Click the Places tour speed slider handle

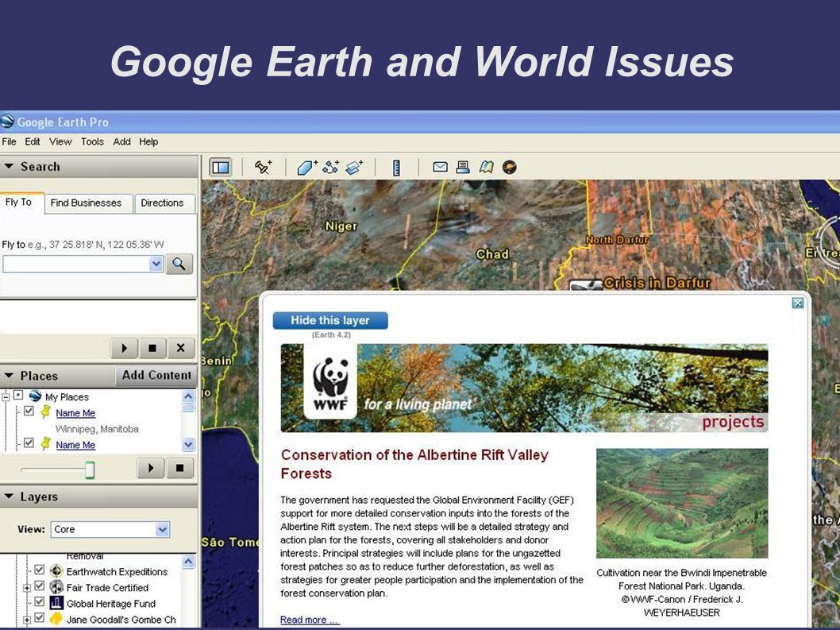pos(90,470)
